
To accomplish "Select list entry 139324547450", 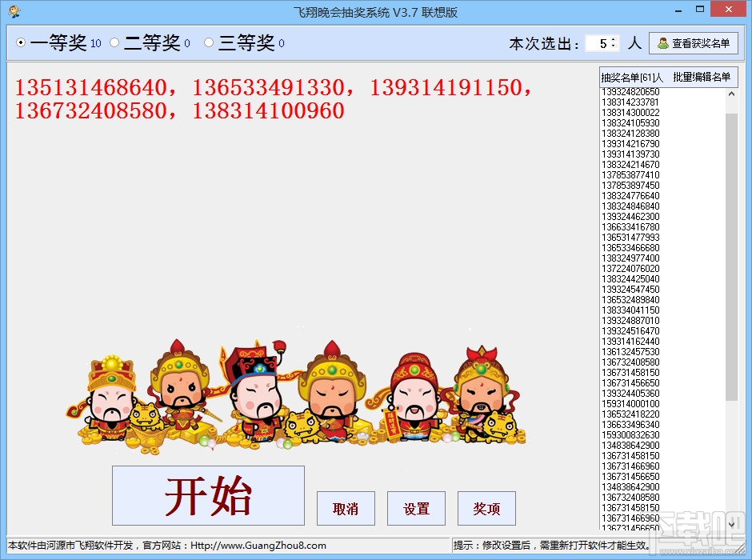I will point(630,289).
